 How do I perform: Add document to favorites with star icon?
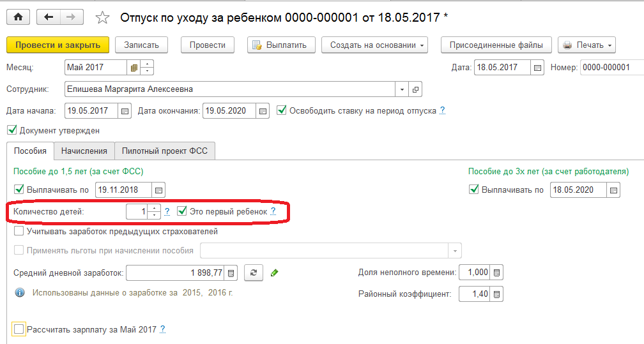coord(102,18)
